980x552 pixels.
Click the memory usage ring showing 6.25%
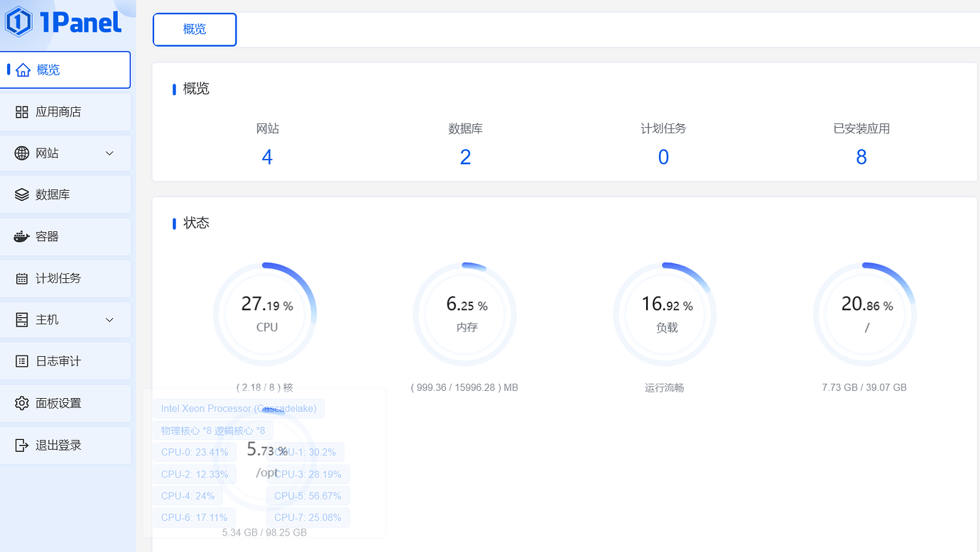464,312
